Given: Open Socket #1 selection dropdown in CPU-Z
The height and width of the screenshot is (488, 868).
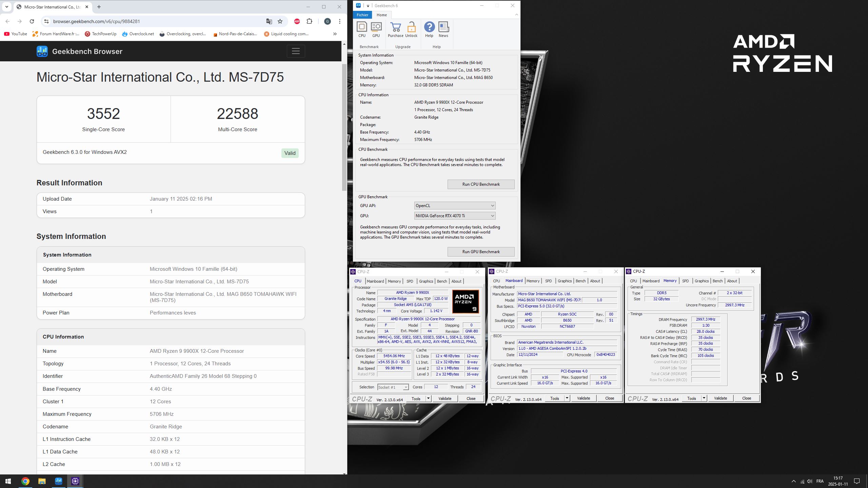Looking at the screenshot, I should coord(393,387).
